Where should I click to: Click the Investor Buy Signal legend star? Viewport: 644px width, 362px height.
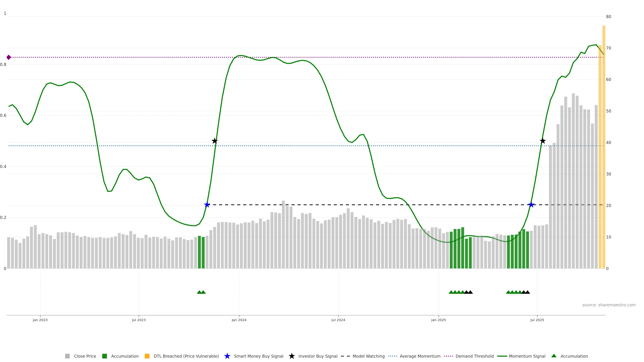point(291,356)
